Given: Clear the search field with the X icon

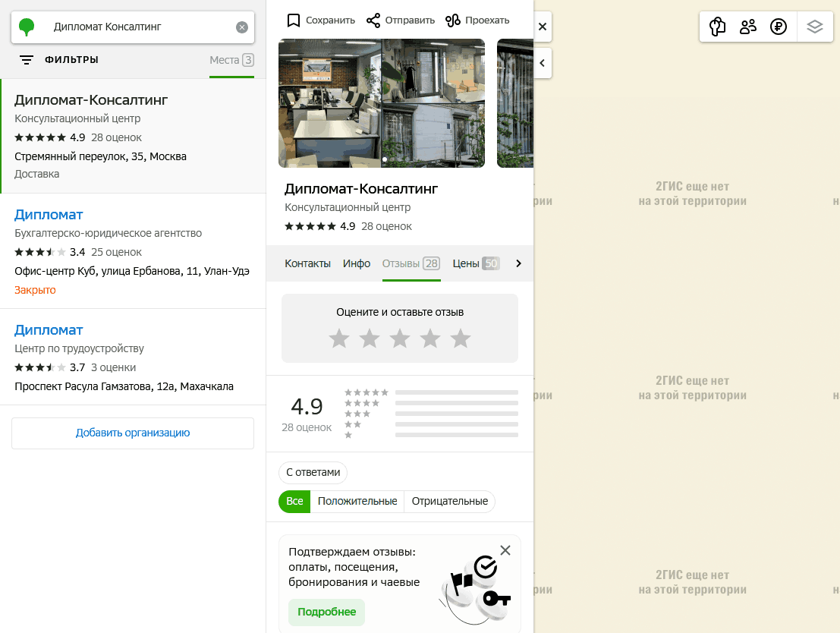Looking at the screenshot, I should 242,27.
